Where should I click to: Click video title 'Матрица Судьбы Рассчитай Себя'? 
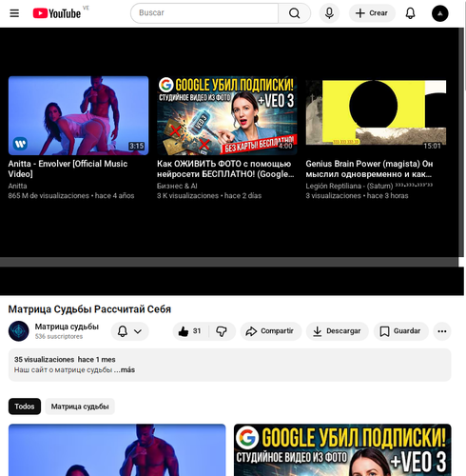pos(89,309)
